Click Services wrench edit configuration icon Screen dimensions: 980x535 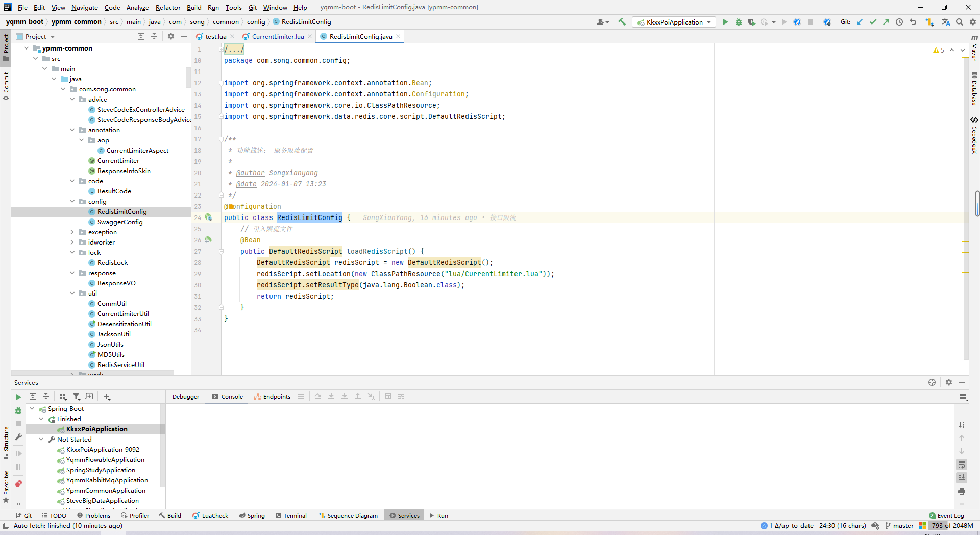pos(18,437)
